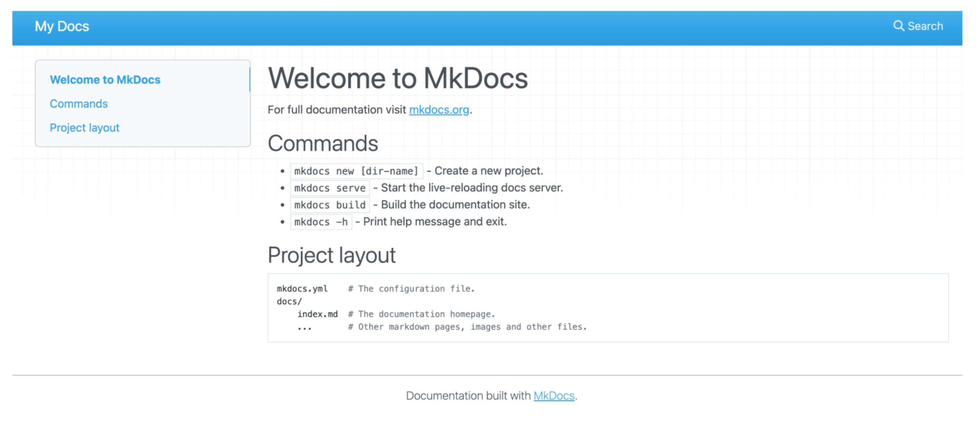Click the magnifying glass search icon
The image size is (980, 424).
click(x=898, y=26)
